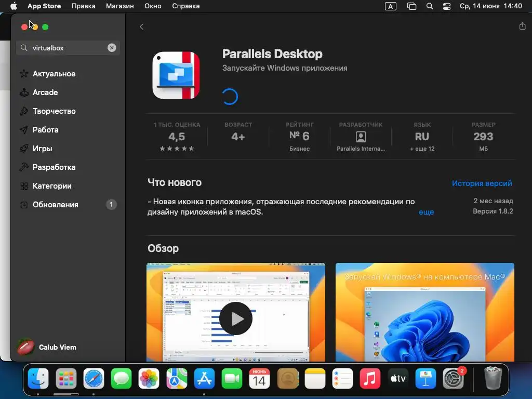Screen dimensions: 532x399
Task: Open История версий link
Action: pyautogui.click(x=482, y=183)
